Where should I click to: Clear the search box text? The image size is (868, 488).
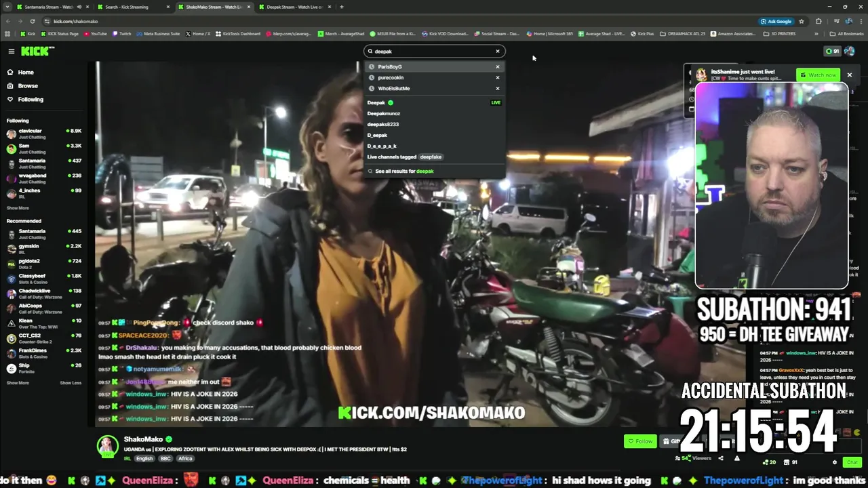tap(497, 51)
